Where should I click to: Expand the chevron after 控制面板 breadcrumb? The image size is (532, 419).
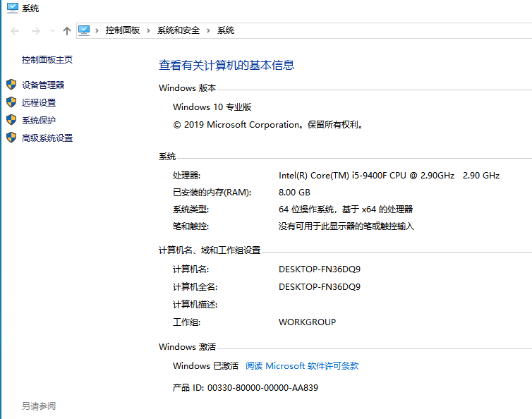[148, 30]
